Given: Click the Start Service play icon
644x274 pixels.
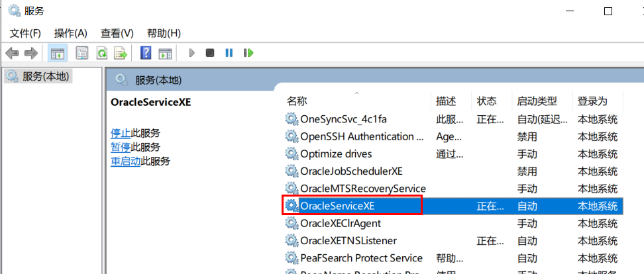Looking at the screenshot, I should click(x=191, y=53).
